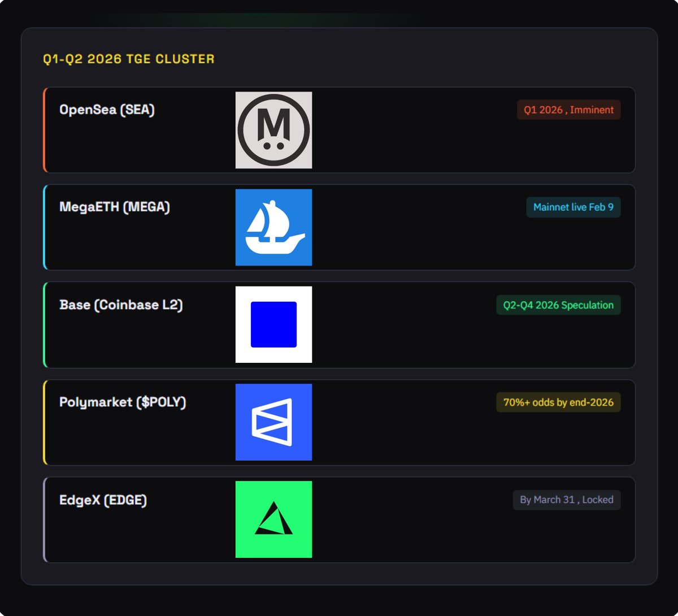678x616 pixels.
Task: Select the 'Q2-Q4 2026 Speculation' badge
Action: (x=558, y=305)
